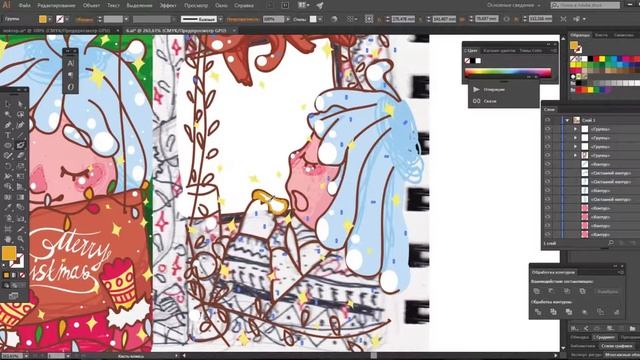
Task: Select the Eraser tool
Action: [x=20, y=156]
